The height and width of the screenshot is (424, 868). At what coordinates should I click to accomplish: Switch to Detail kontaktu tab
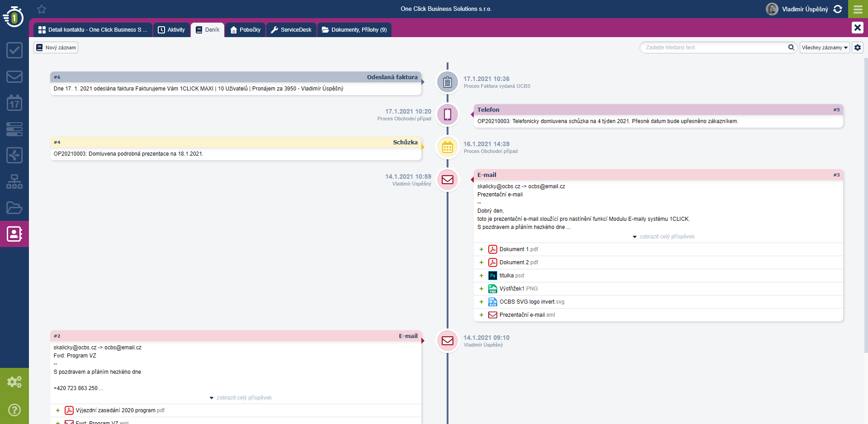click(93, 30)
